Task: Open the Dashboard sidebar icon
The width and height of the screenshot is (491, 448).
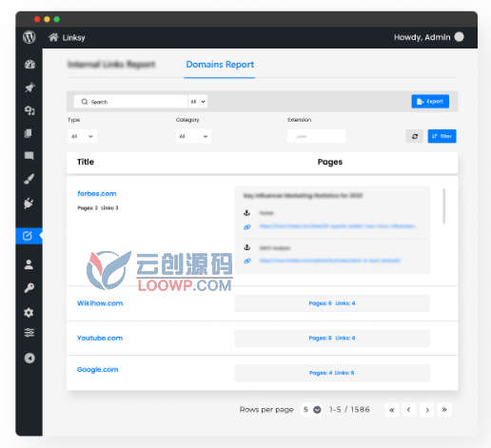Action: pos(29,65)
